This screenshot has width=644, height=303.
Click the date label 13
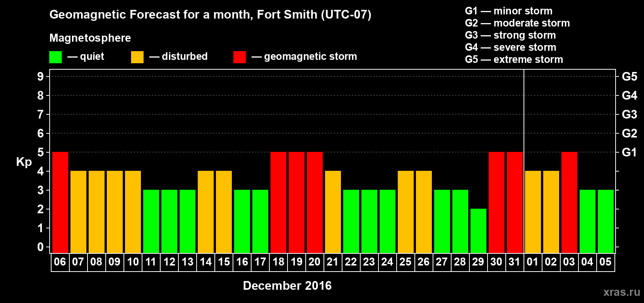[187, 262]
